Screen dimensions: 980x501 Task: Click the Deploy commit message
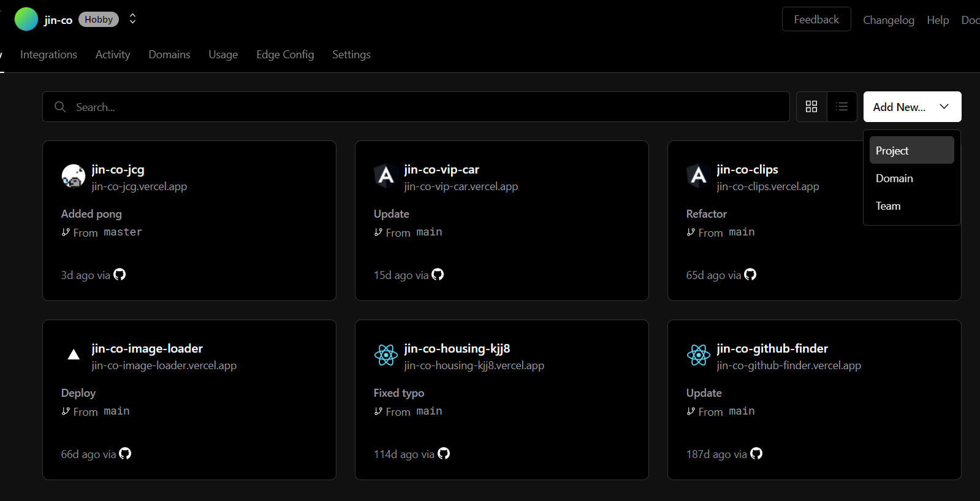coord(78,393)
